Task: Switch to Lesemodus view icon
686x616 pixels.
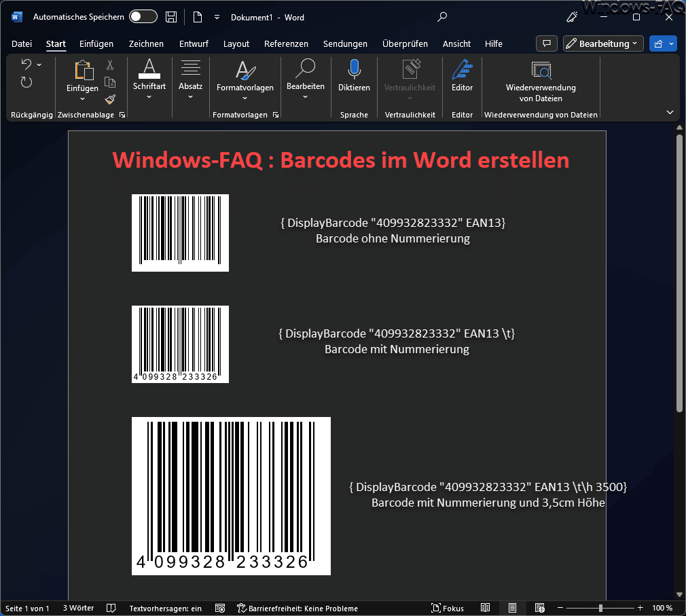Action: pyautogui.click(x=485, y=608)
